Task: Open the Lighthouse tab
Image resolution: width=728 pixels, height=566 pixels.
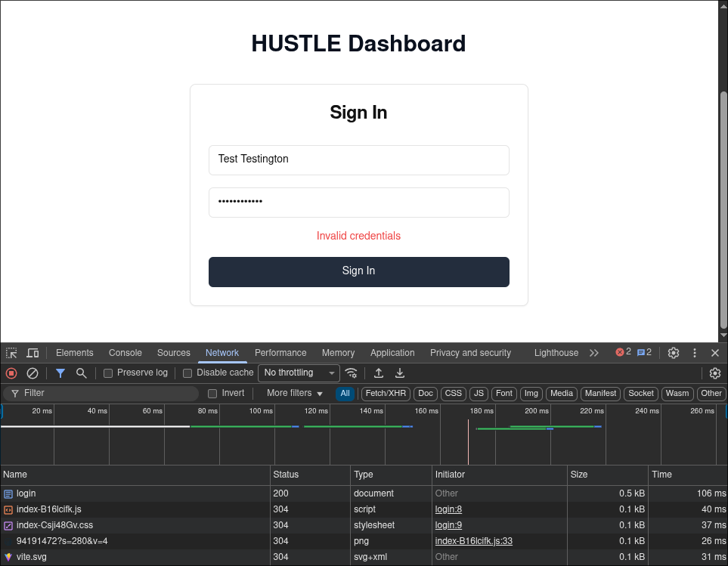Action: coord(556,353)
